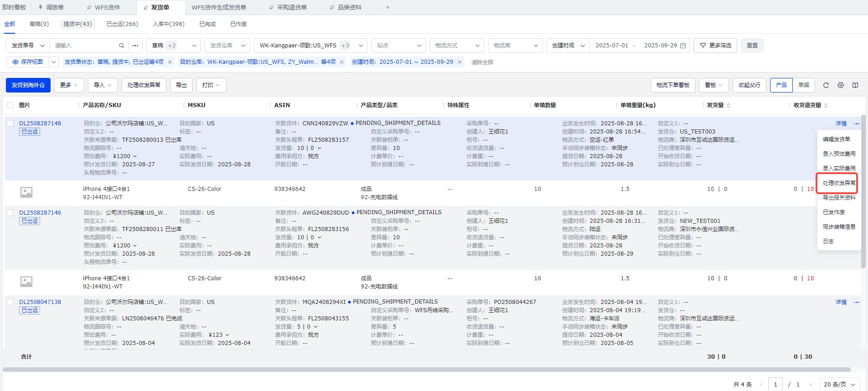Viewport: 868px width, 391px height.
Task: Click the refresh icon in the toolbar
Action: pyautogui.click(x=826, y=85)
